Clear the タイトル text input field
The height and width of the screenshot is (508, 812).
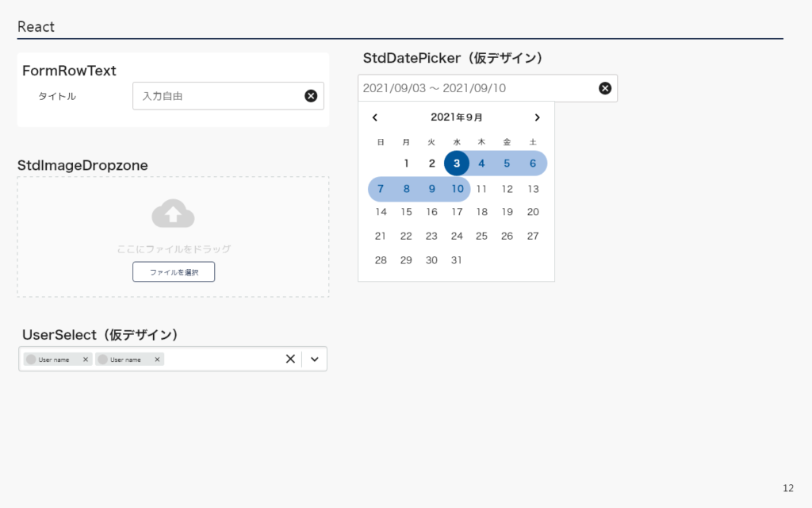click(x=311, y=96)
